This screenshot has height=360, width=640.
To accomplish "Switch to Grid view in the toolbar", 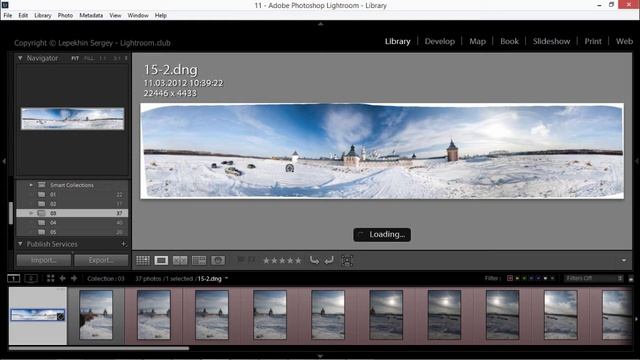I will point(143,260).
